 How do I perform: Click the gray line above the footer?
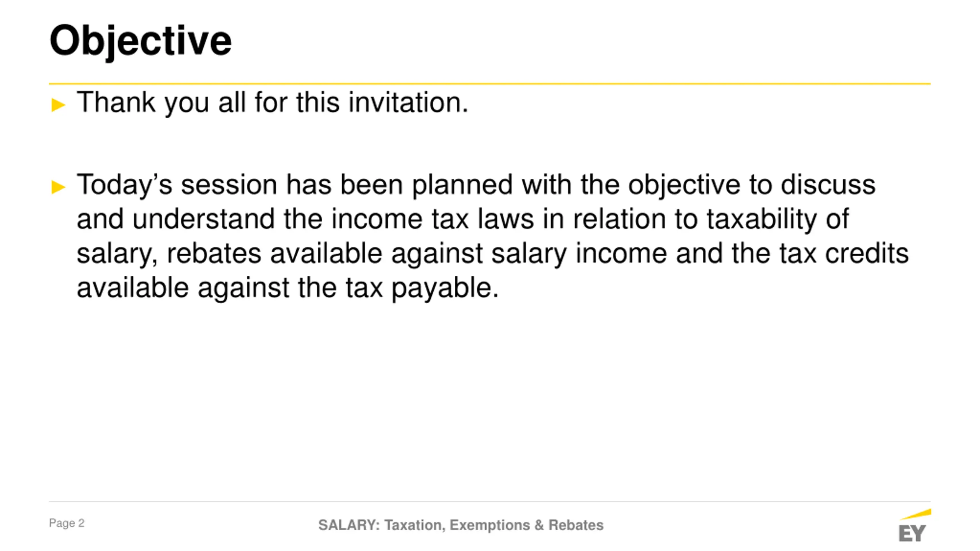click(x=490, y=502)
